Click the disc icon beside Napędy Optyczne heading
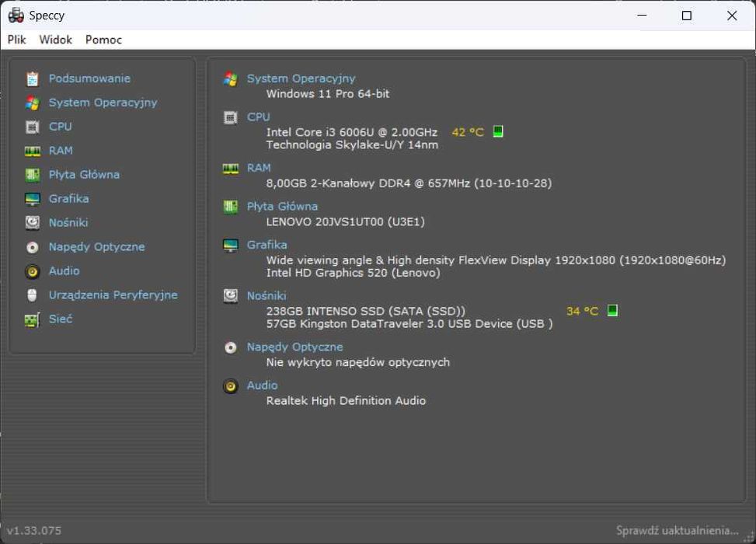This screenshot has height=544, width=756. [x=231, y=347]
